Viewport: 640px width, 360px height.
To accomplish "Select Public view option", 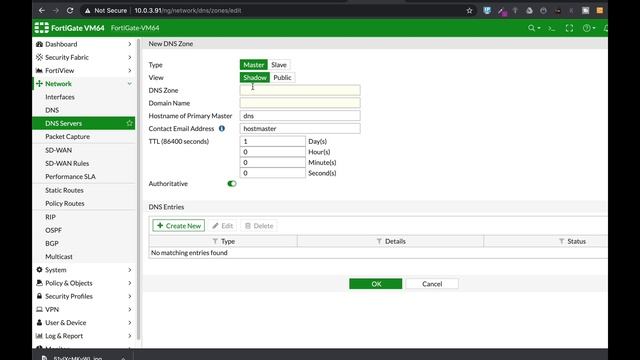I will [282, 77].
